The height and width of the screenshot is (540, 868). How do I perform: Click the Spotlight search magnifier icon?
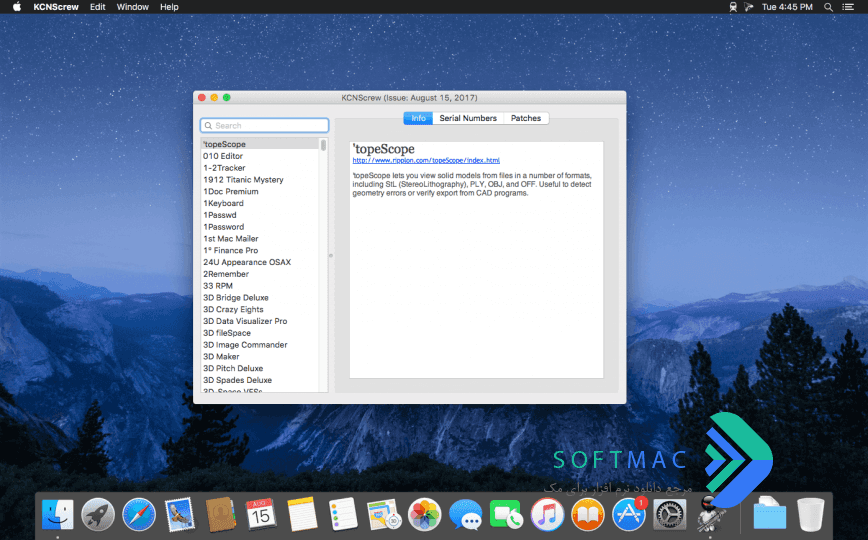click(828, 7)
